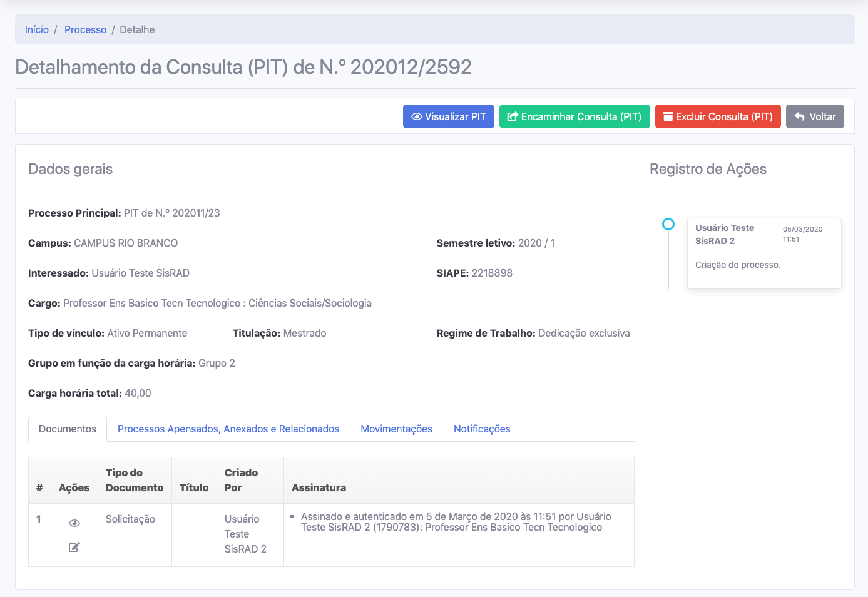Click the Solicitação cell in the documents table

130,519
